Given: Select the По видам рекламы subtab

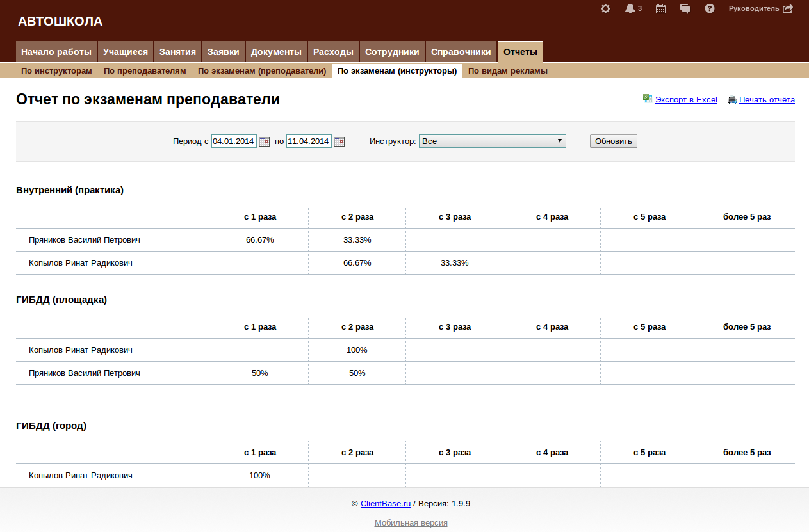Looking at the screenshot, I should click(507, 71).
